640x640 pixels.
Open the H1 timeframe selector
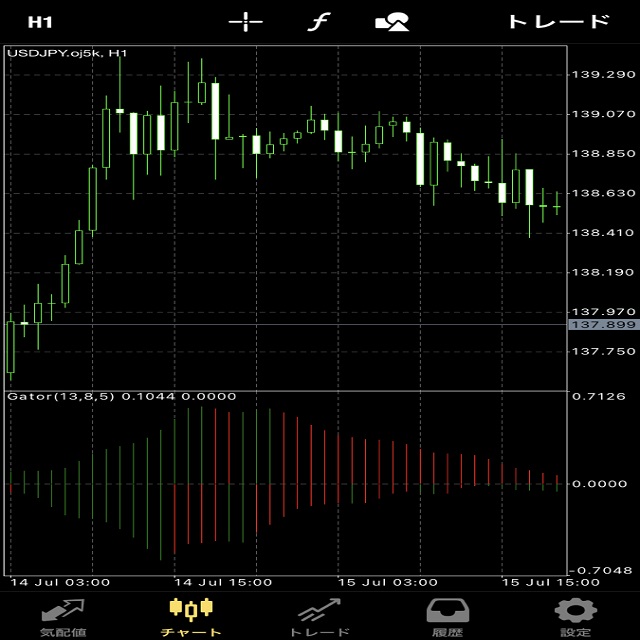[x=40, y=22]
